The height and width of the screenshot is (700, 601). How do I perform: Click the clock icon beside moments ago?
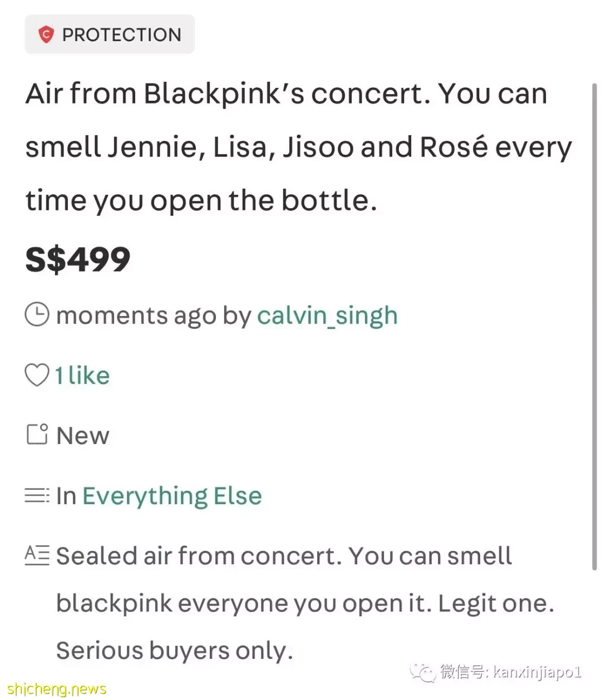pyautogui.click(x=37, y=315)
